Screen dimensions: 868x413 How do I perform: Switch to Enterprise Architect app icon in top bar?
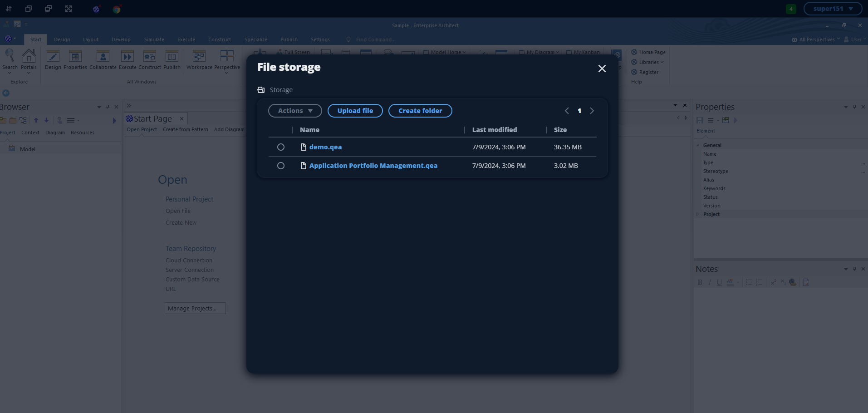pos(96,9)
